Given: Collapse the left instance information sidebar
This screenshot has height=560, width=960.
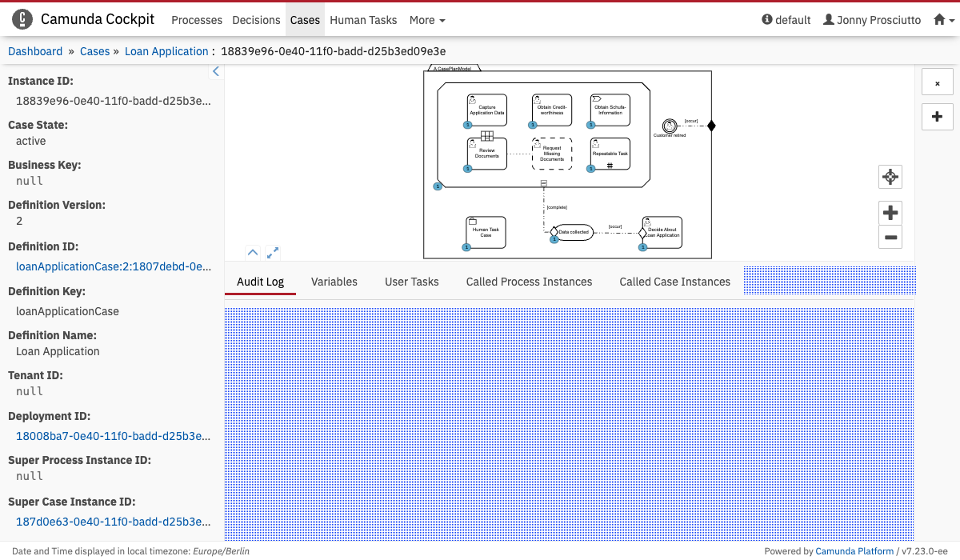Looking at the screenshot, I should pos(215,72).
